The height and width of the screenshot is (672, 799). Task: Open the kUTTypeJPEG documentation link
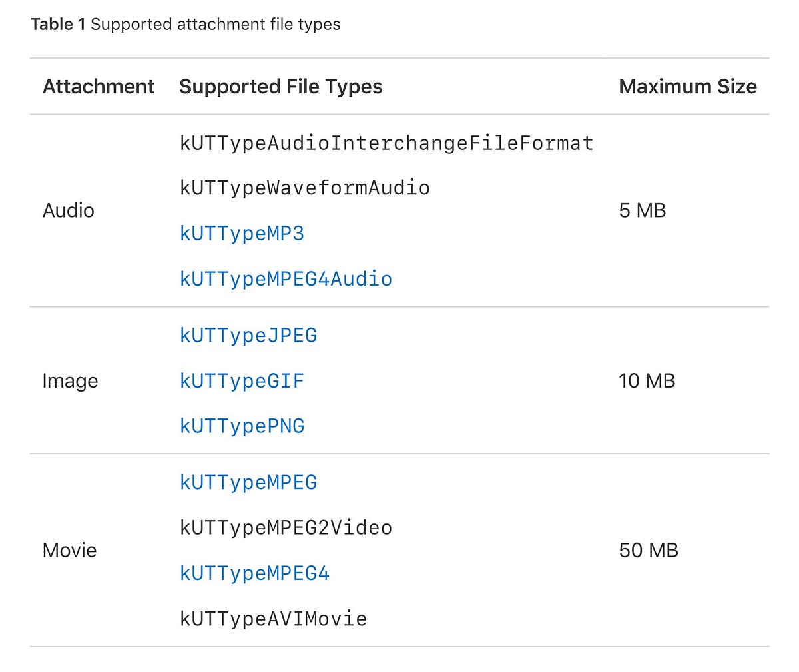(248, 335)
